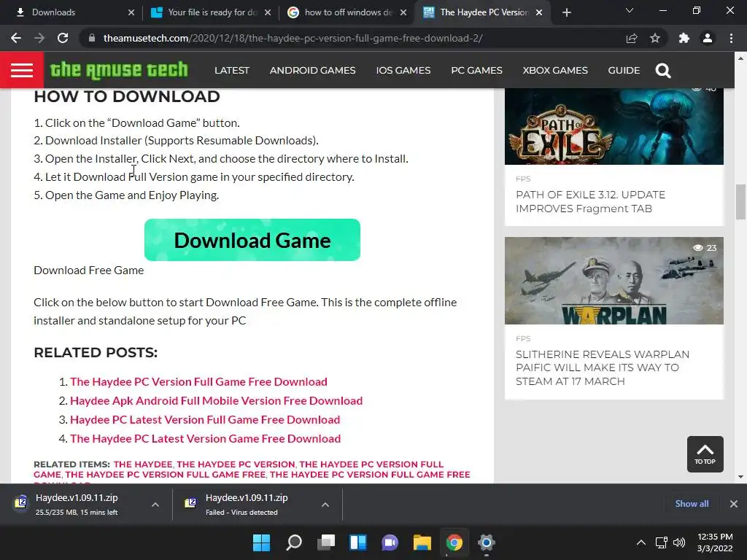
Task: Open the GUIDE section
Action: pyautogui.click(x=624, y=71)
